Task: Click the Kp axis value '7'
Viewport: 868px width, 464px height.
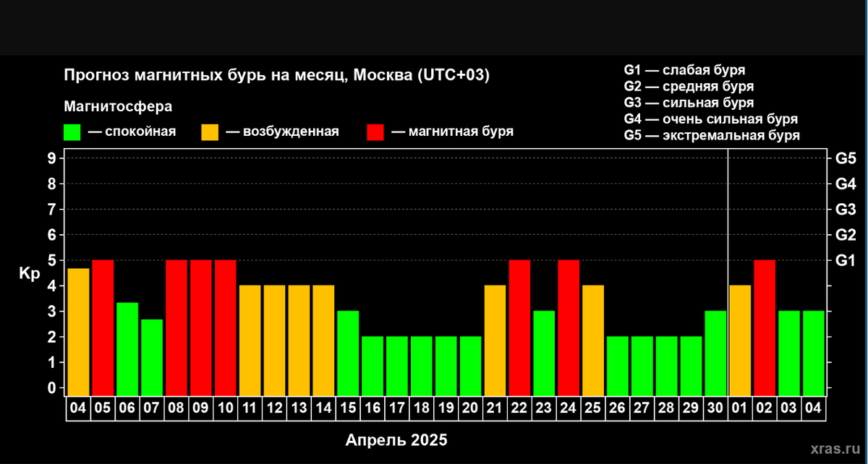Action: click(51, 210)
